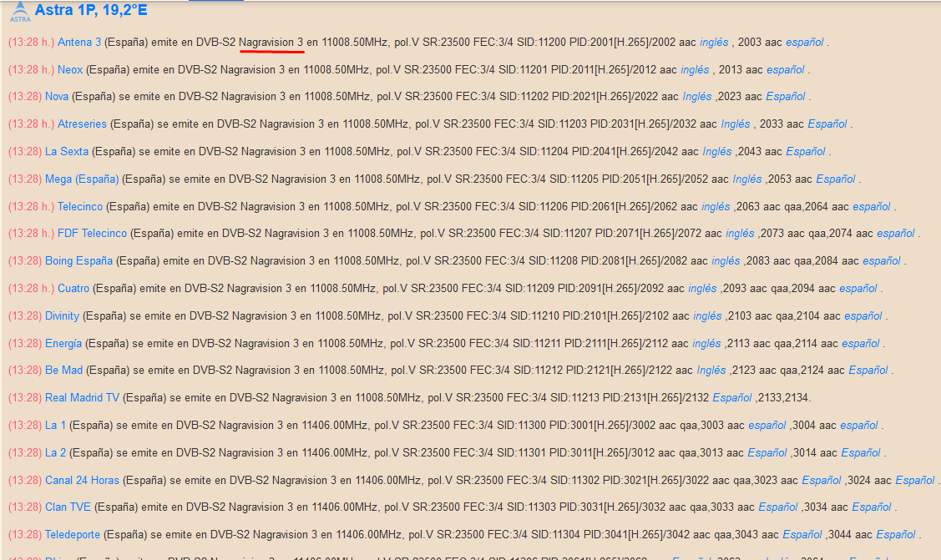Click Inglés language link in La Sexta row
The height and width of the screenshot is (560, 941).
coord(717,152)
